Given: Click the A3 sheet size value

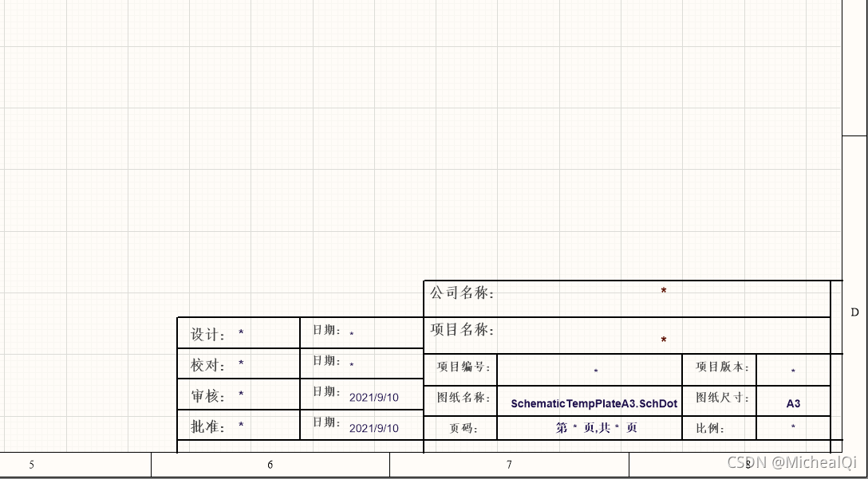Looking at the screenshot, I should coord(792,403).
